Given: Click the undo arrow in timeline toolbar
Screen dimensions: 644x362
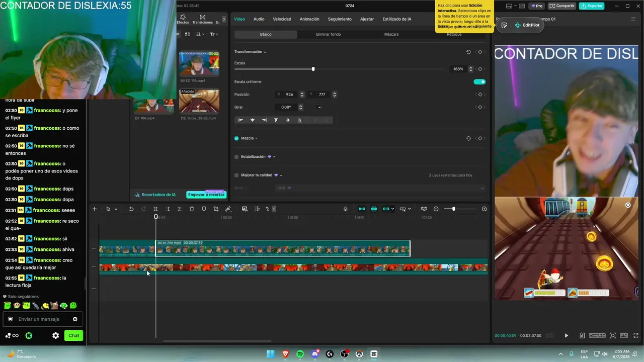Looking at the screenshot, I should [131, 209].
